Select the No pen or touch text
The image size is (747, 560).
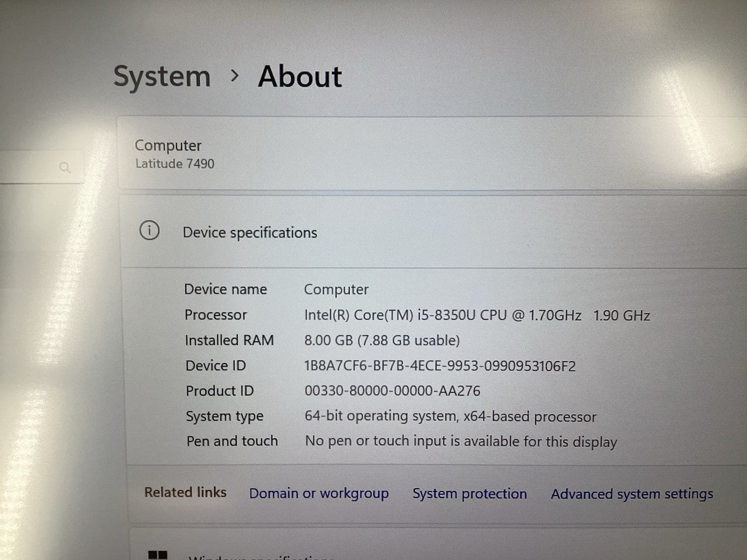click(461, 441)
